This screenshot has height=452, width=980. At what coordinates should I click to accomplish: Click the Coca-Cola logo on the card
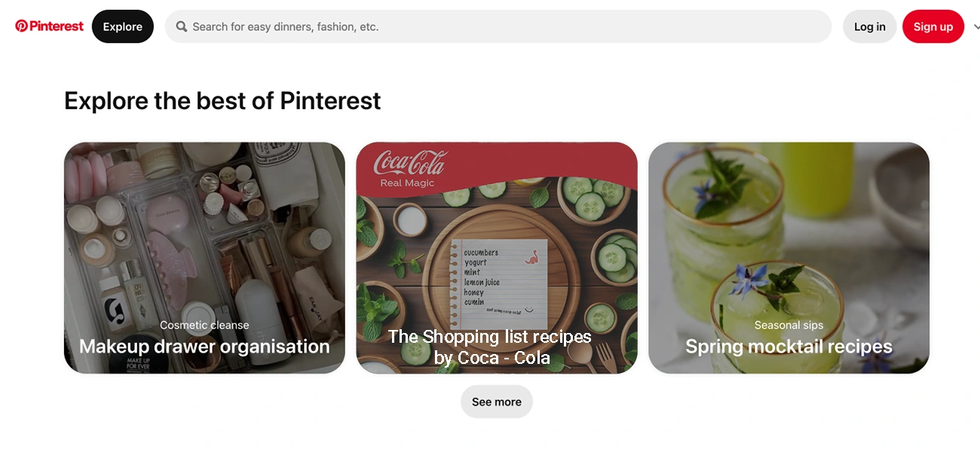(x=410, y=162)
